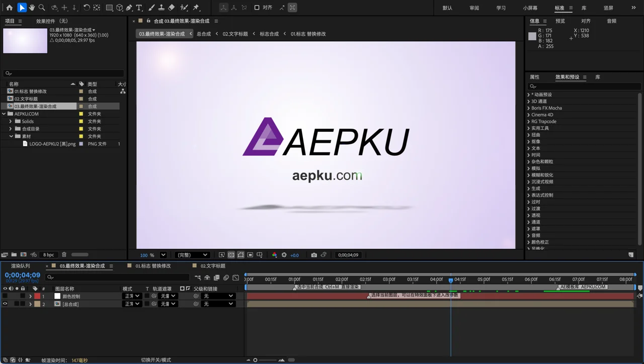Screen dimensions: 644x364
Task: Lock the 总合成 layer
Action: pyautogui.click(x=23, y=304)
